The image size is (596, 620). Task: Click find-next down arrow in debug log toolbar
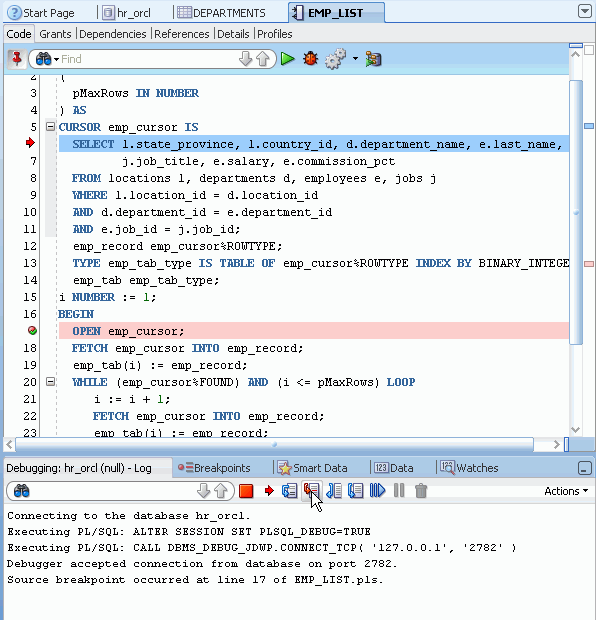[203, 491]
